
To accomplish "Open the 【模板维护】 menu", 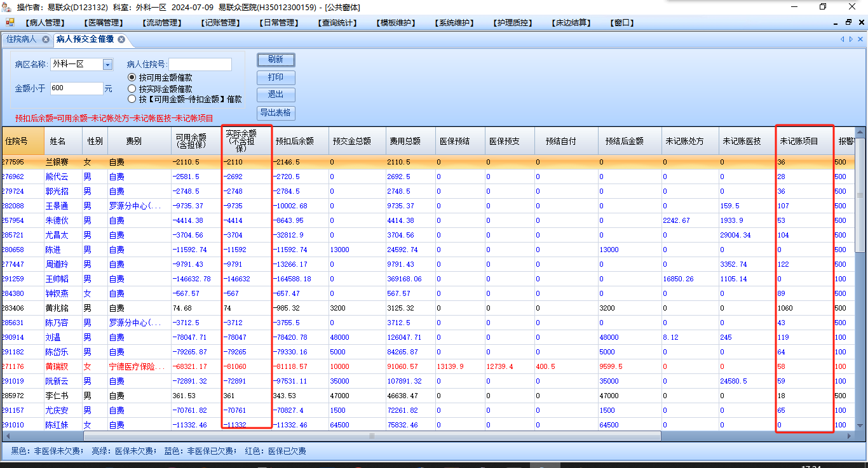I will (397, 23).
